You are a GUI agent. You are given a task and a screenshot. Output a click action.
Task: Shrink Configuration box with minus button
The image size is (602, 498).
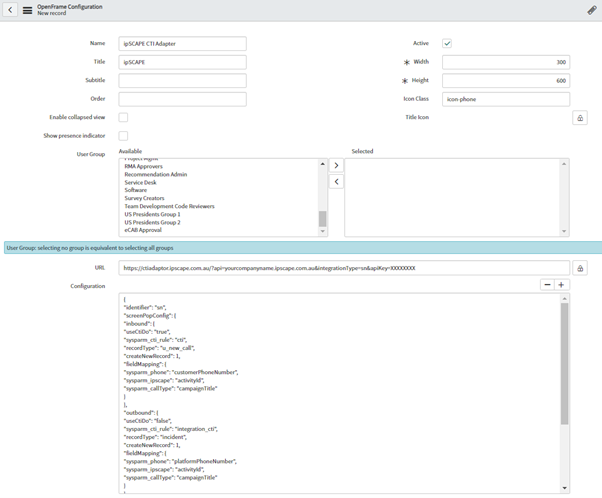547,285
